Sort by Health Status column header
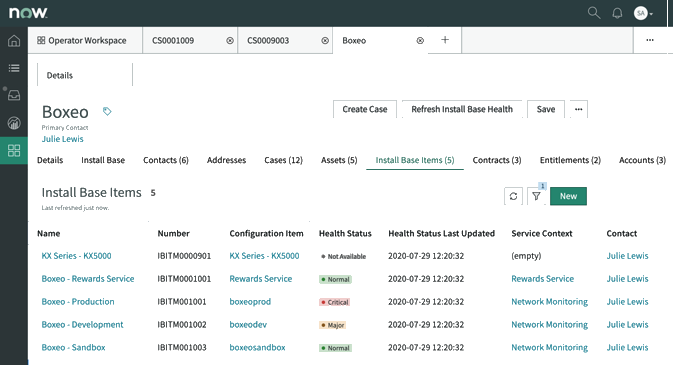Image resolution: width=673 pixels, height=365 pixels. click(x=345, y=234)
